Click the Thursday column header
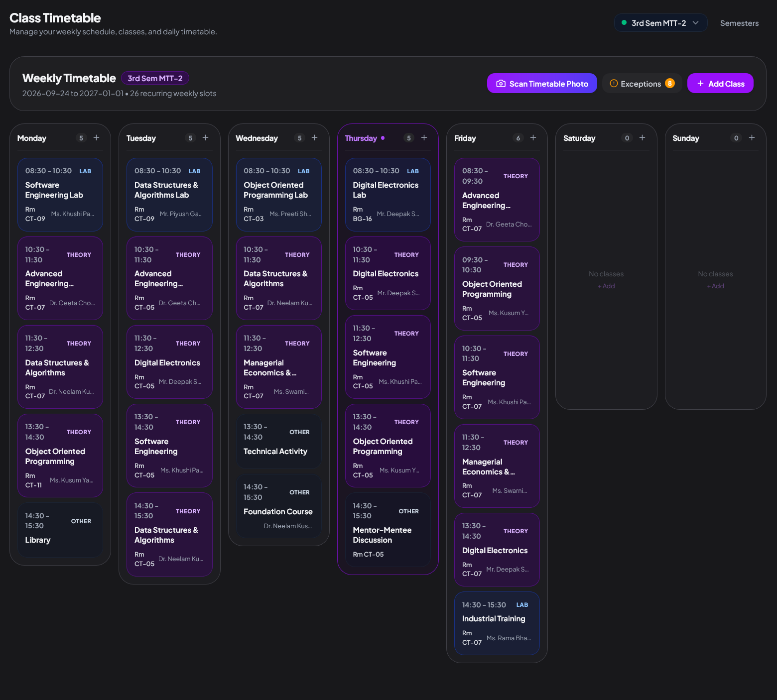This screenshot has width=777, height=700. tap(388, 138)
